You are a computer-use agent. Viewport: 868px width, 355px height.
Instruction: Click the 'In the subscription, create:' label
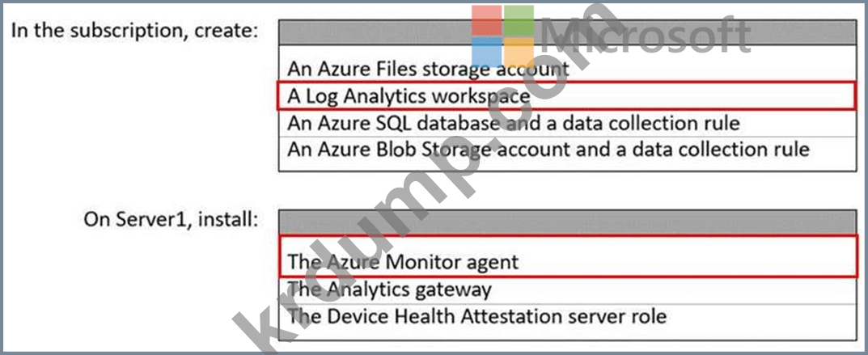[134, 32]
